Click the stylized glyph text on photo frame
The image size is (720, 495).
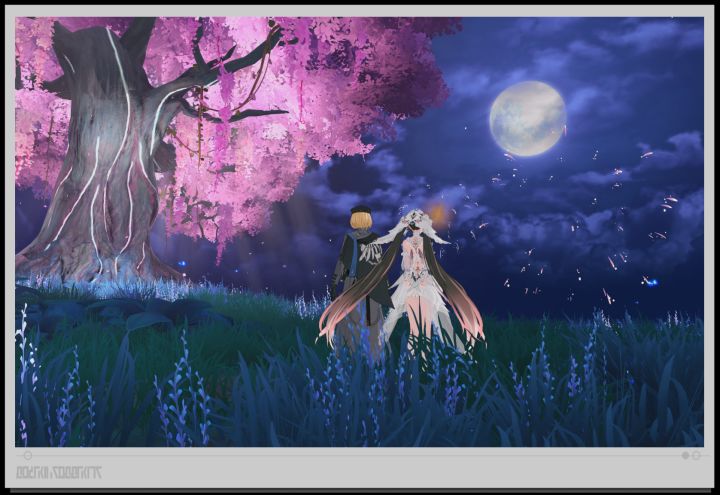[x=59, y=472]
